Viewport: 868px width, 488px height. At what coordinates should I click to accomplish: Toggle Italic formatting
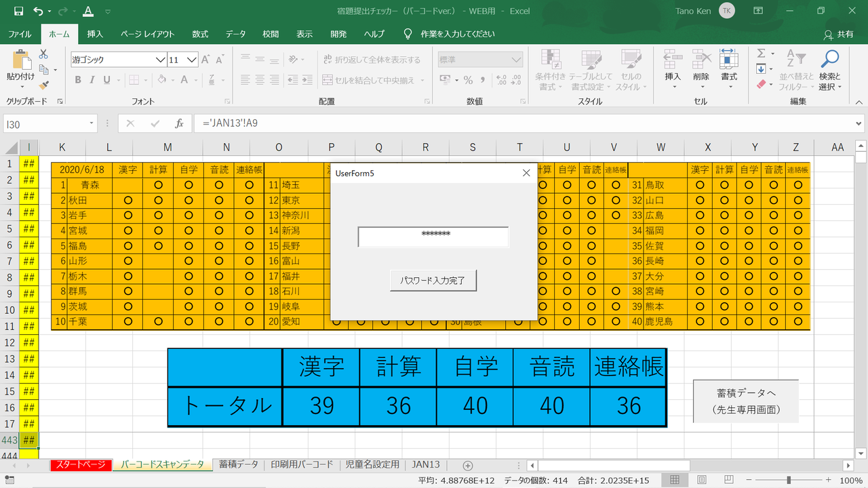click(x=92, y=80)
